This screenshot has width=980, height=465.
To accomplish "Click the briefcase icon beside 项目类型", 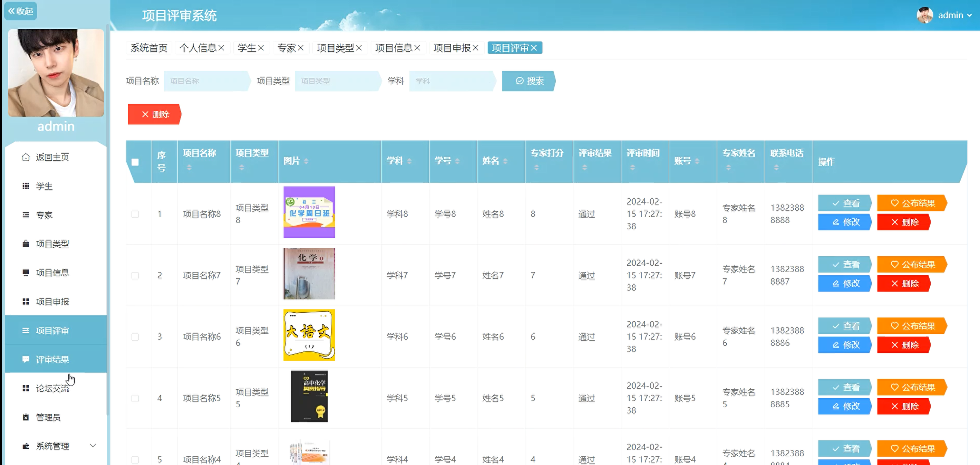I will click(26, 244).
